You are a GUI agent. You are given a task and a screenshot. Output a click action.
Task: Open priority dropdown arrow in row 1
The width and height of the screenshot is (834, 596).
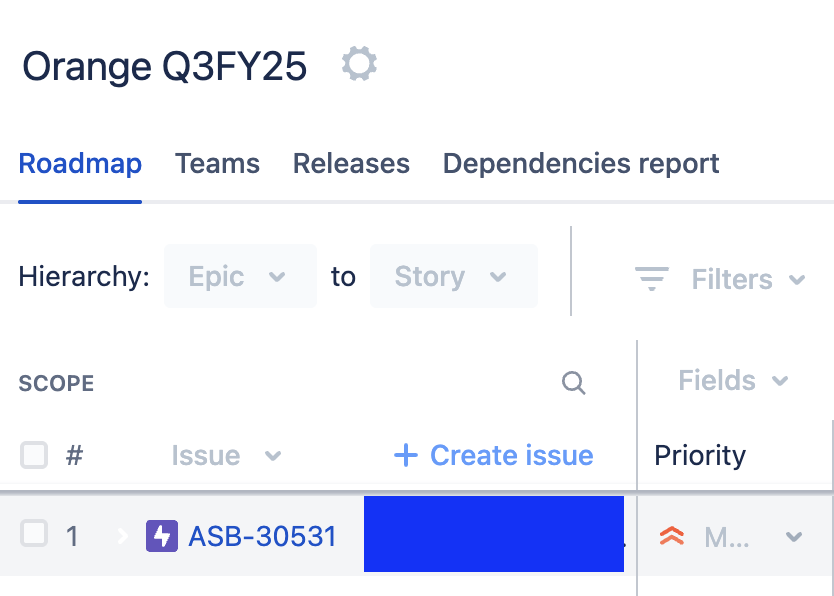(794, 537)
